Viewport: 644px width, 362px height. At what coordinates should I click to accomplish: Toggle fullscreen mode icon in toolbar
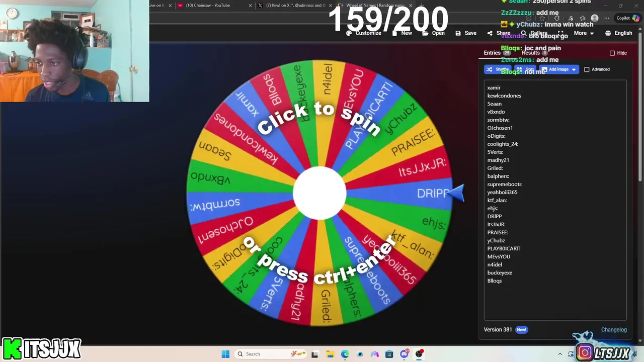[561, 33]
